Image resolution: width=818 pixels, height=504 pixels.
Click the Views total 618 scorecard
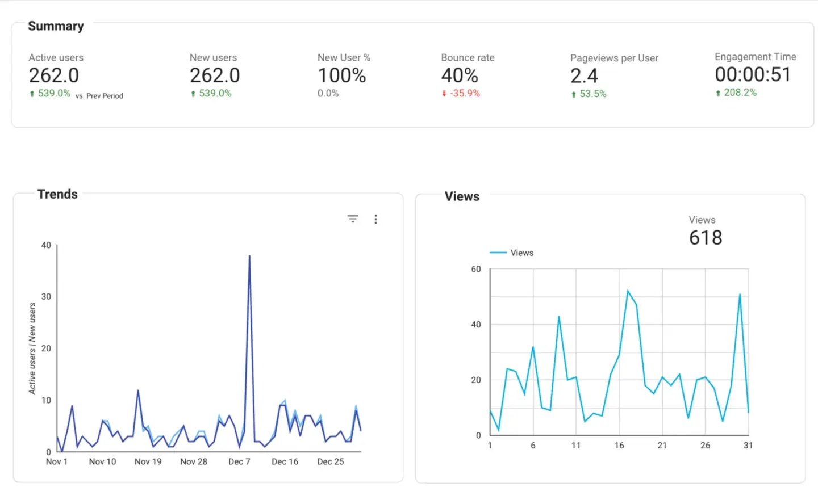click(x=706, y=237)
